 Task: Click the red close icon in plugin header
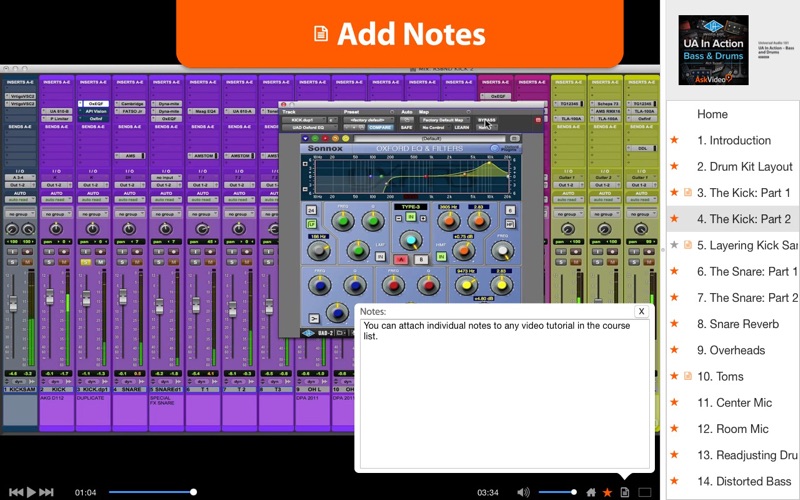coord(538,120)
